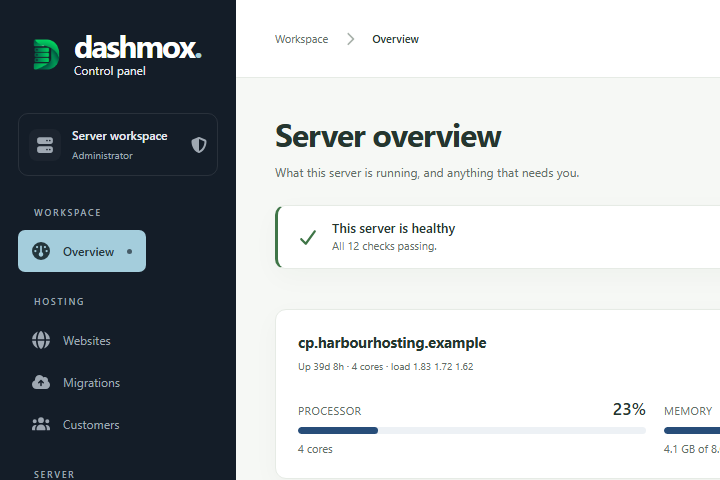
Task: Click the Overview gauge icon
Action: [41, 251]
